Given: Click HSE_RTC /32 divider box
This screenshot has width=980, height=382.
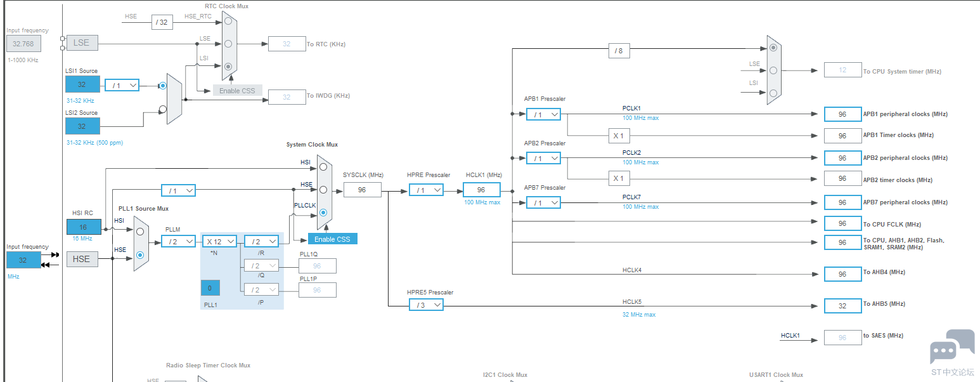Looking at the screenshot, I should click(x=162, y=22).
